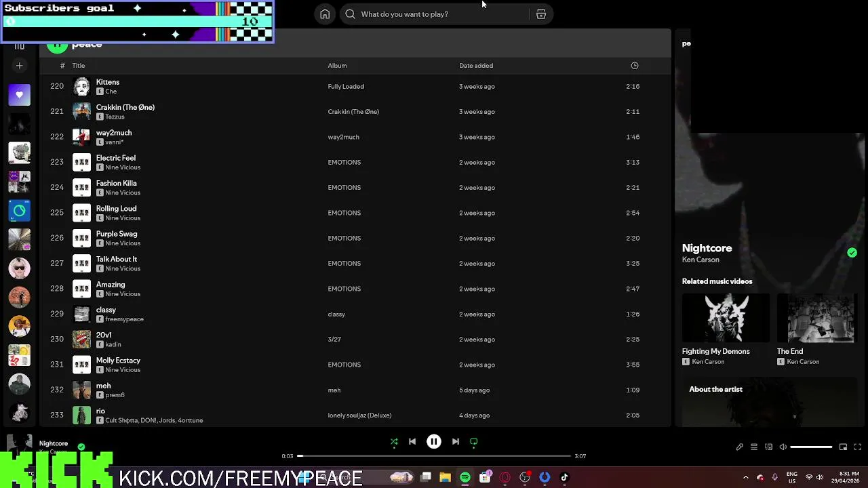Image resolution: width=868 pixels, height=488 pixels.
Task: Open the miniplayer
Action: pos(843,447)
